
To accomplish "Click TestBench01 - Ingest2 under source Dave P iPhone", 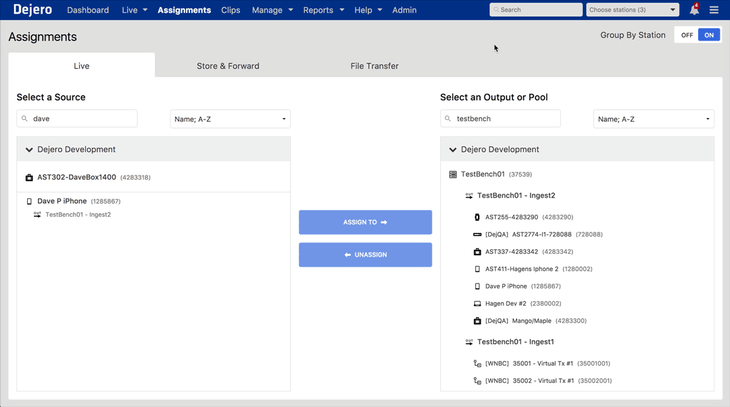I will (78, 215).
